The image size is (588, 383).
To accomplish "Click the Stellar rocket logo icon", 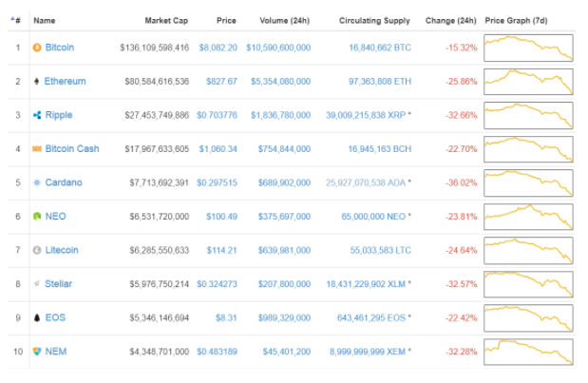I will [37, 283].
